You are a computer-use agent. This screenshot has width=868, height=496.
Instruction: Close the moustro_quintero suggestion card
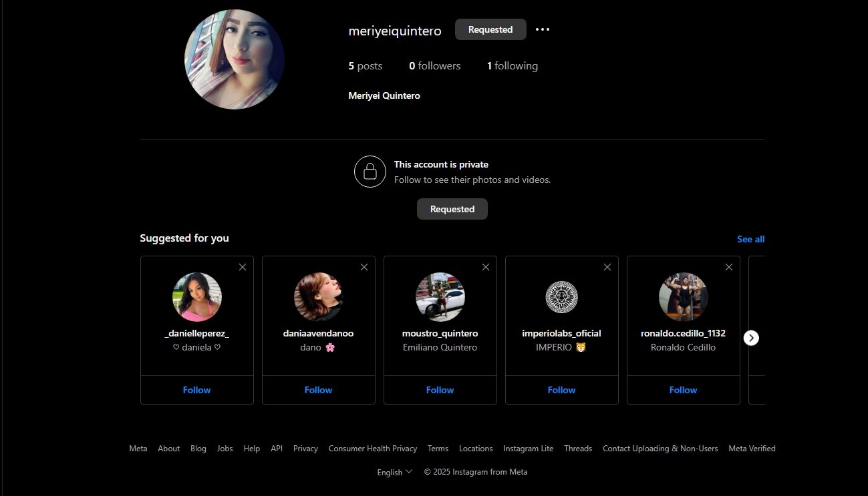(x=486, y=267)
